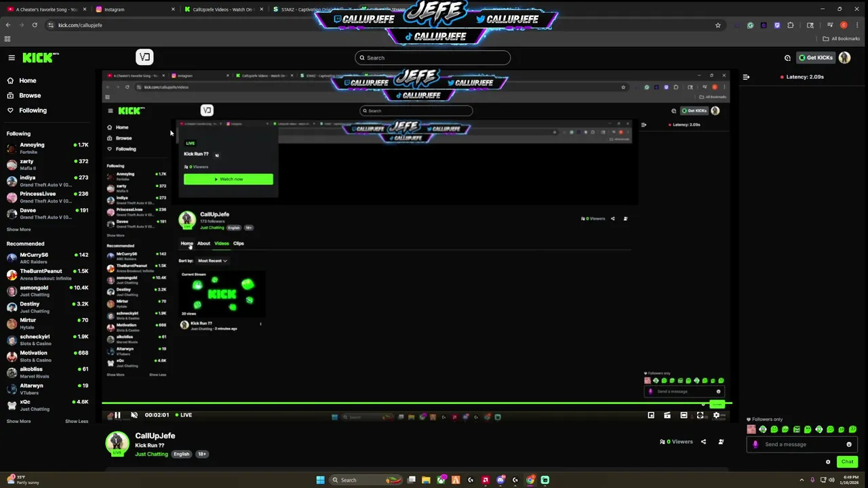Collapse Recommended with Show Less
868x488 pixels.
77,421
